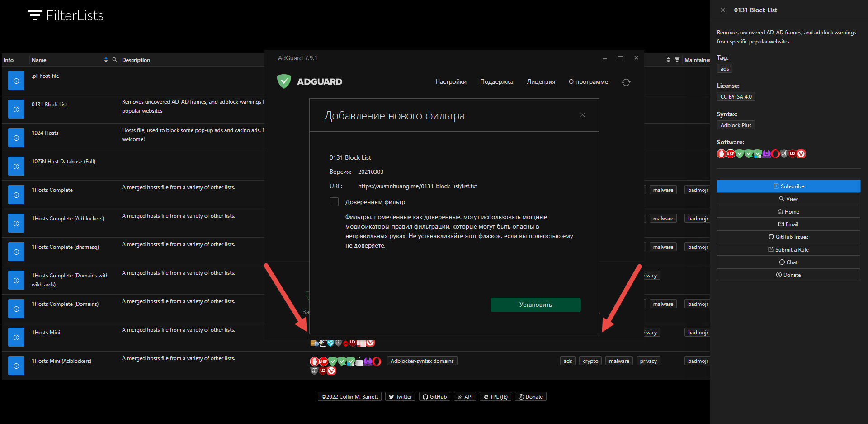Click Email in the side panel
The height and width of the screenshot is (424, 868).
[788, 224]
